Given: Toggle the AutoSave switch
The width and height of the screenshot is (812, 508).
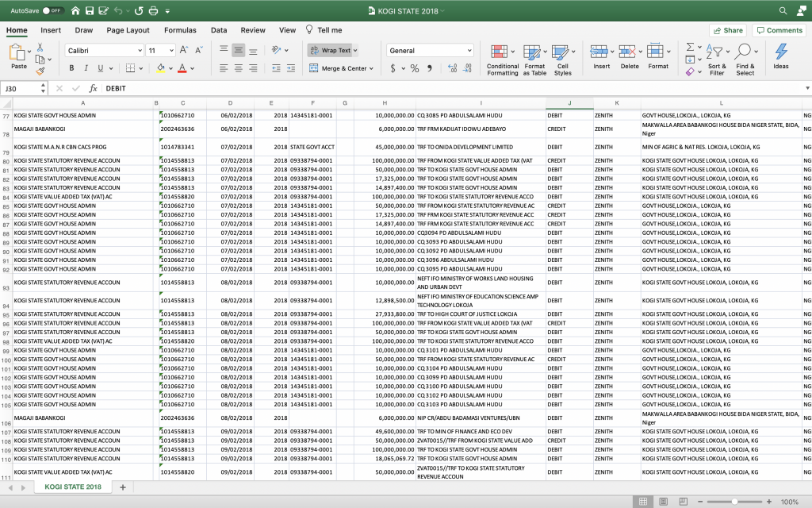Looking at the screenshot, I should [53, 10].
